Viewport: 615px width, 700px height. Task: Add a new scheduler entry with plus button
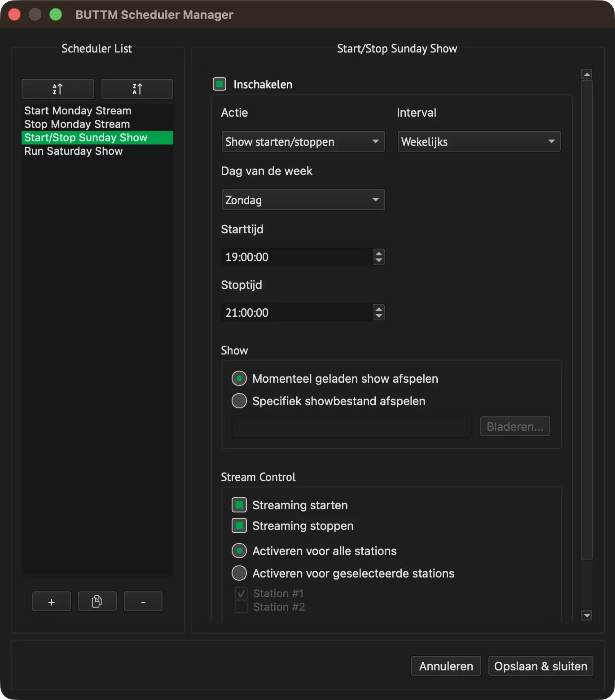click(x=52, y=602)
